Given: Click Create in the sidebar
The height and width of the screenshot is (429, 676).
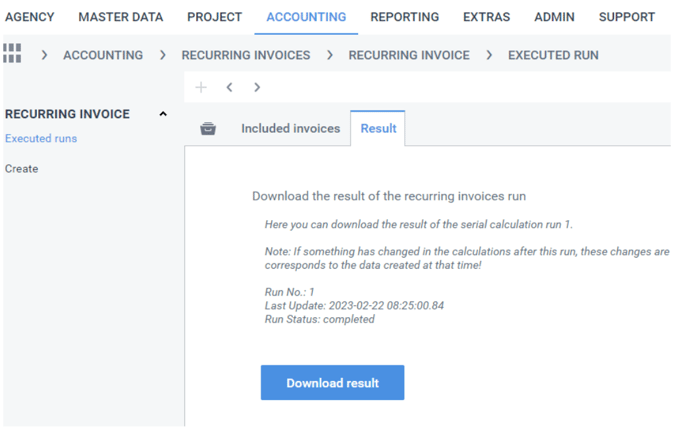Looking at the screenshot, I should [22, 169].
